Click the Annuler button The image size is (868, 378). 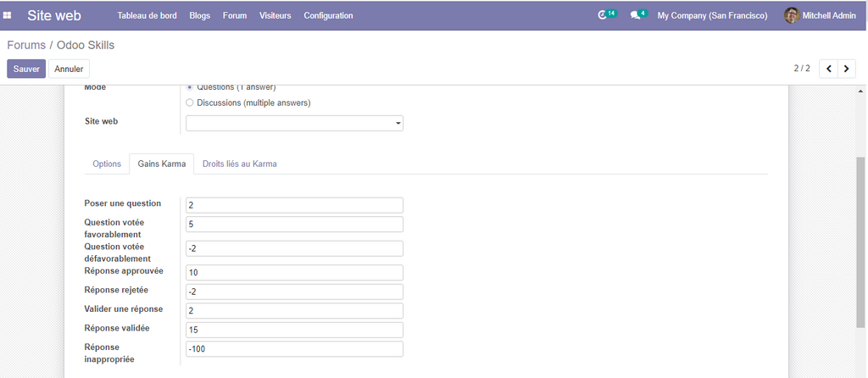(x=69, y=69)
